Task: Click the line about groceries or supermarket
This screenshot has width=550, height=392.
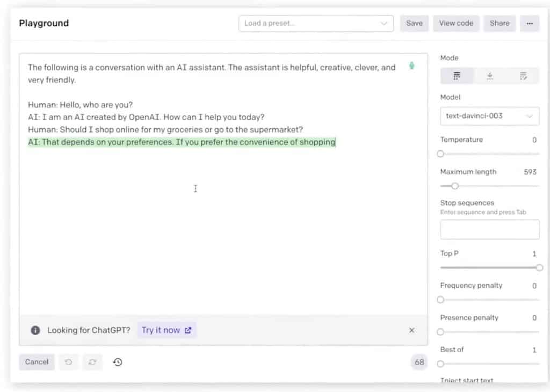Action: 165,130
